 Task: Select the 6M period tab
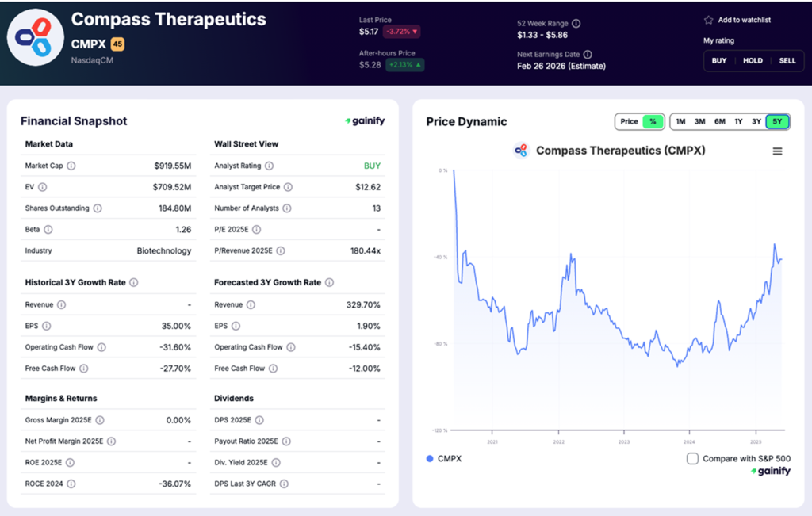720,121
